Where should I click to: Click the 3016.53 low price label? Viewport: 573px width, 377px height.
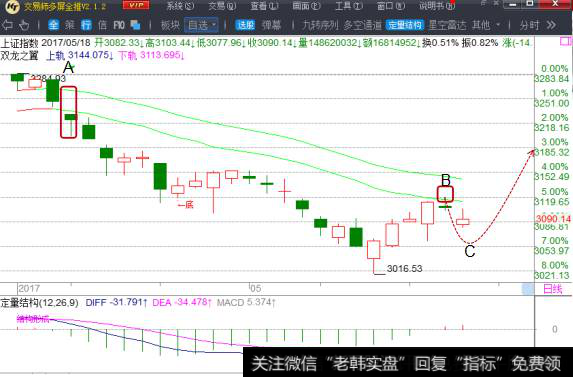[x=405, y=269]
